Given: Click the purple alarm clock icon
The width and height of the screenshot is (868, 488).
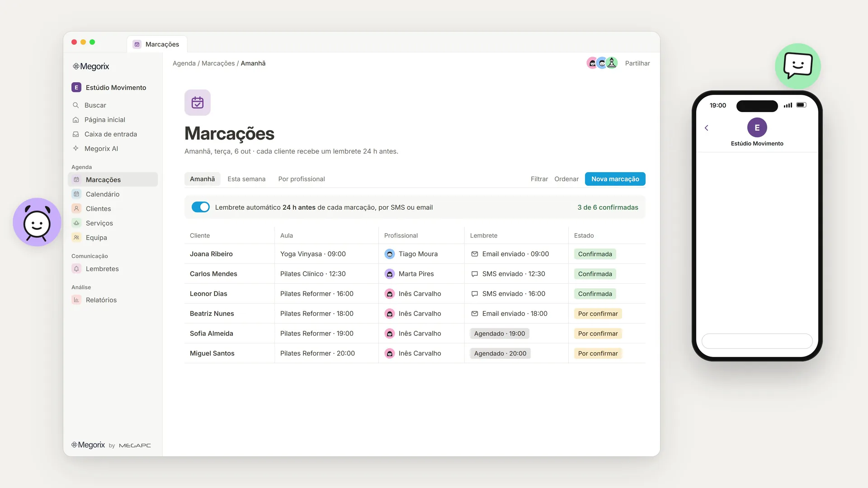Looking at the screenshot, I should click(37, 222).
